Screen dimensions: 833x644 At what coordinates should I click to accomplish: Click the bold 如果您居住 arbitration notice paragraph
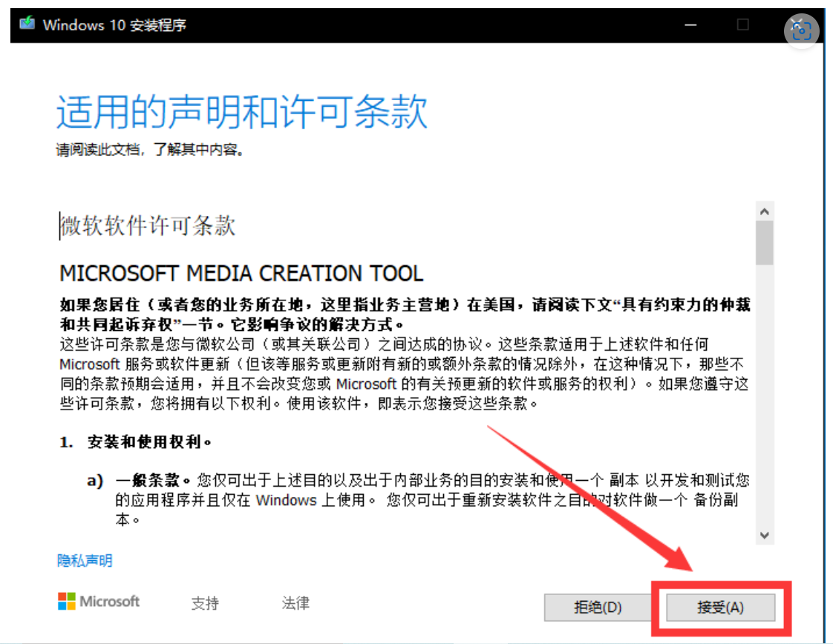(x=405, y=315)
